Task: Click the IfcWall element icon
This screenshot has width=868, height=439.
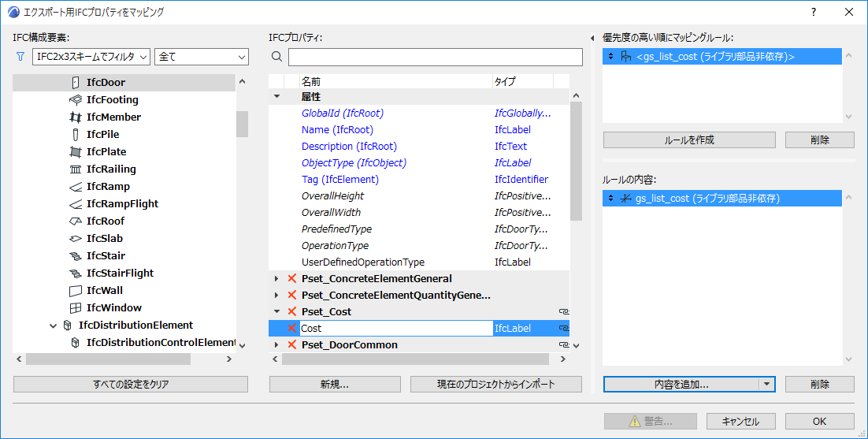Action: (76, 291)
